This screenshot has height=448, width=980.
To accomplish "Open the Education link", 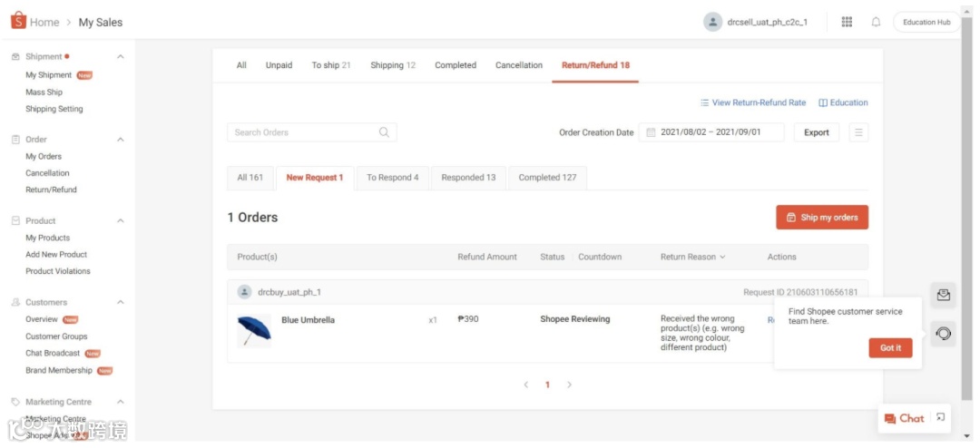I will point(843,102).
